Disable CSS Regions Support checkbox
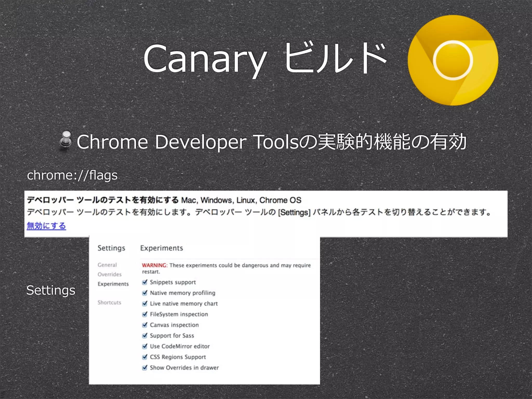Image resolution: width=532 pixels, height=399 pixels. click(x=145, y=357)
